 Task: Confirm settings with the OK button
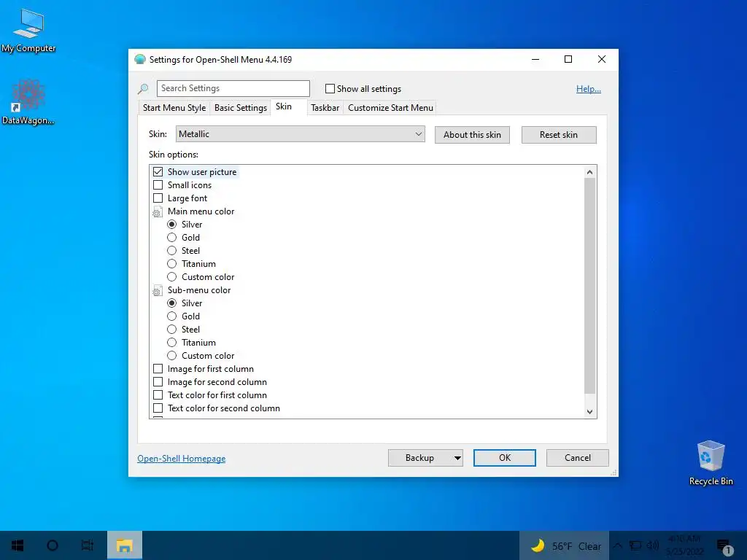point(505,458)
